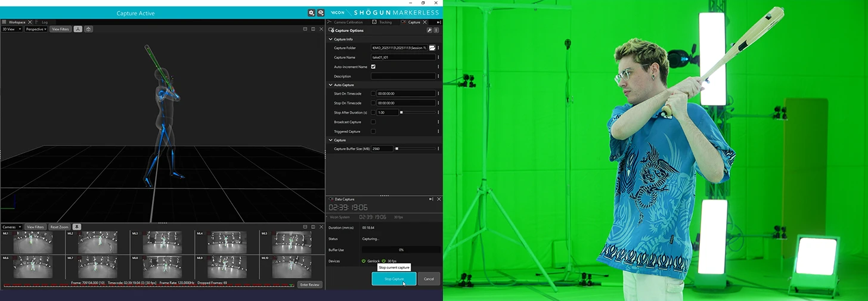Click the Enter Review button
Screen dimensions: 868x301
pyautogui.click(x=310, y=285)
